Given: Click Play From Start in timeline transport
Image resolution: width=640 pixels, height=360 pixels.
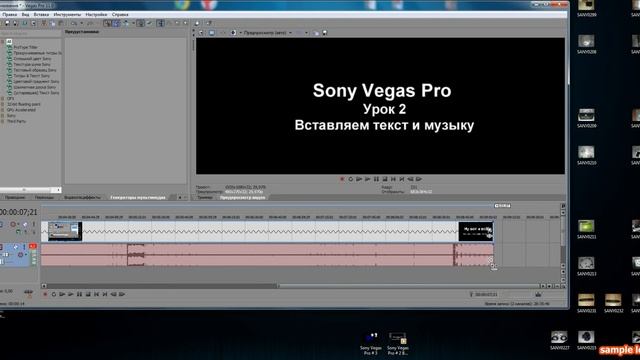Looking at the screenshot, I should pyautogui.click(x=62, y=294).
